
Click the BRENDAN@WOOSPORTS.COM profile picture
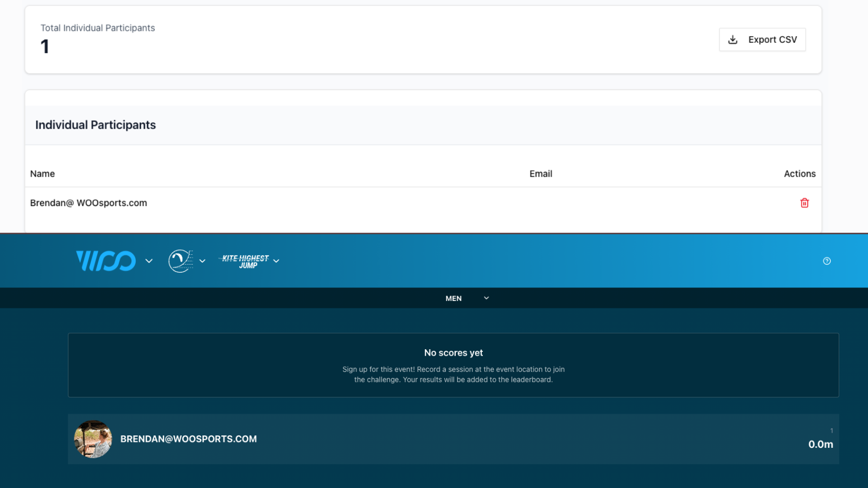click(x=93, y=439)
